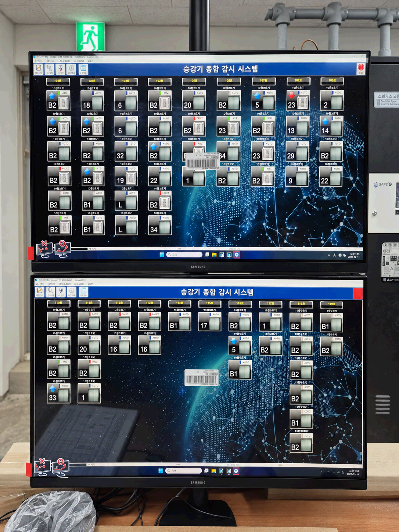Click the red pin monitor status icon on bottom monitor

pos(61,467)
